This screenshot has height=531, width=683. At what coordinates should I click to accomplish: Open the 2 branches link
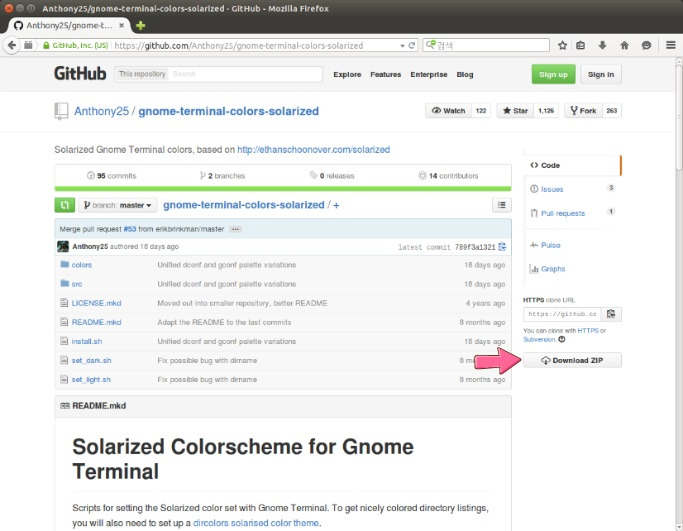tap(222, 176)
